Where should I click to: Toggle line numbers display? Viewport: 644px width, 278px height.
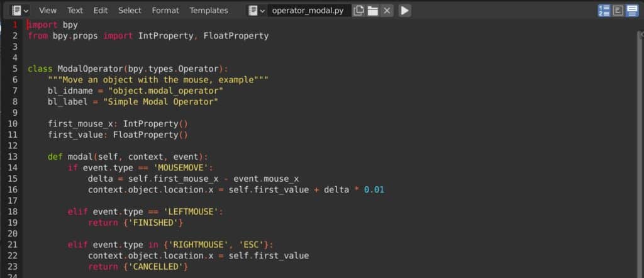click(604, 10)
